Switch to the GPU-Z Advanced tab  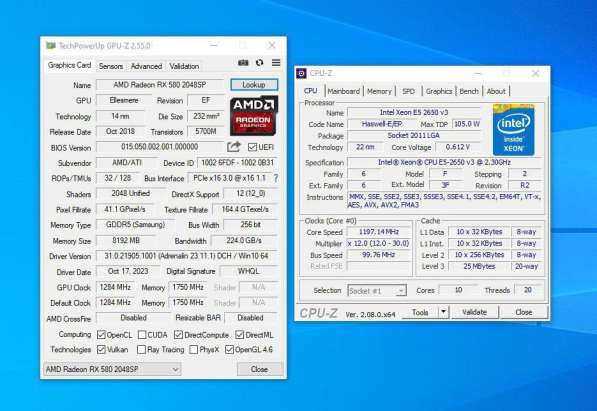tap(146, 66)
